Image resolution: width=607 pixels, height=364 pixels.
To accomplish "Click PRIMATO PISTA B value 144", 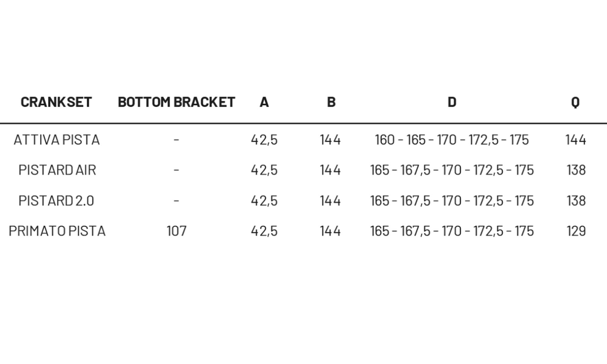I will [330, 231].
